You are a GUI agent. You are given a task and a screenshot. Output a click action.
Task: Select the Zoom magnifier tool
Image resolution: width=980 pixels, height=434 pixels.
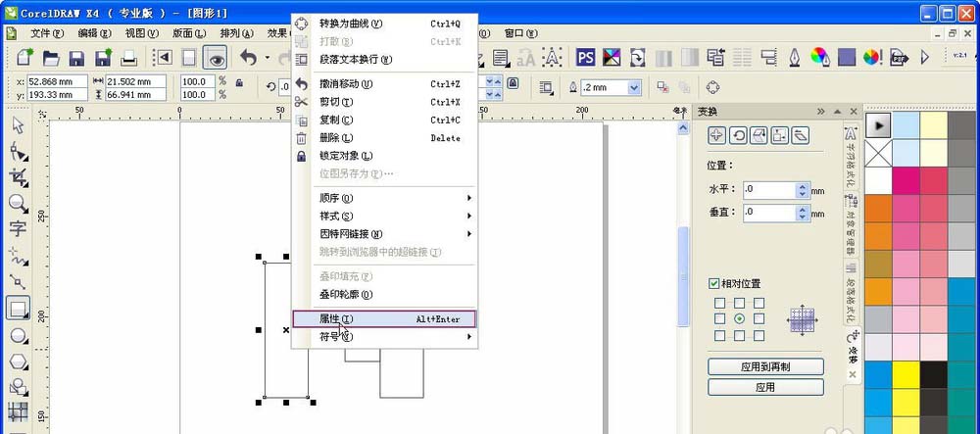(x=18, y=203)
